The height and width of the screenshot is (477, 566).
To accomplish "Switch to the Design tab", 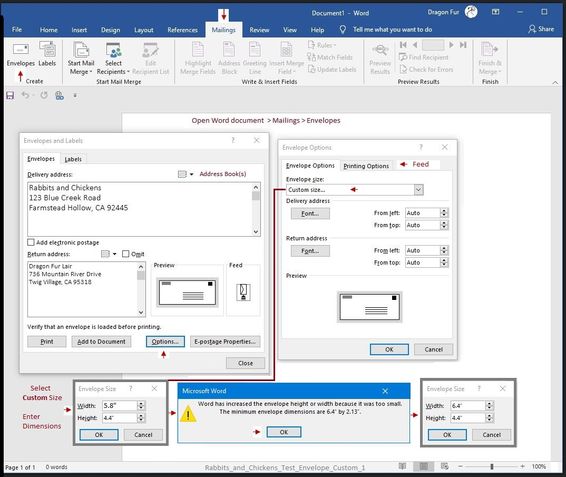I will [110, 30].
